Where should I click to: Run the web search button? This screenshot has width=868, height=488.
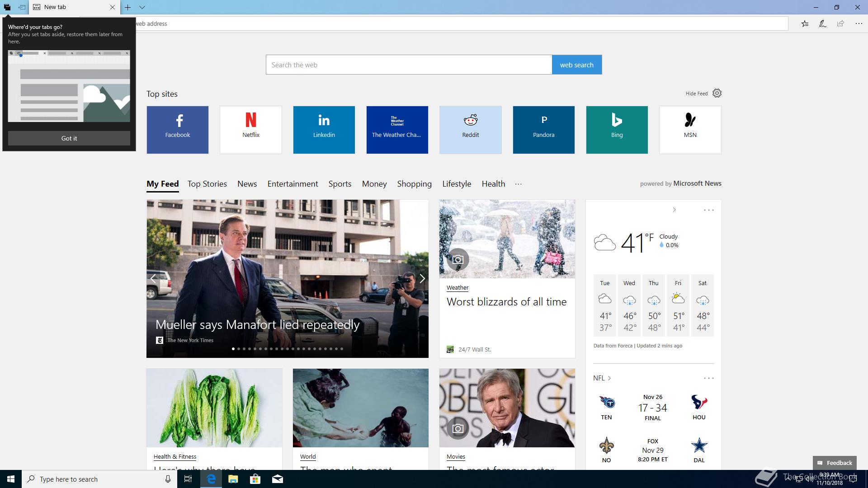(576, 65)
